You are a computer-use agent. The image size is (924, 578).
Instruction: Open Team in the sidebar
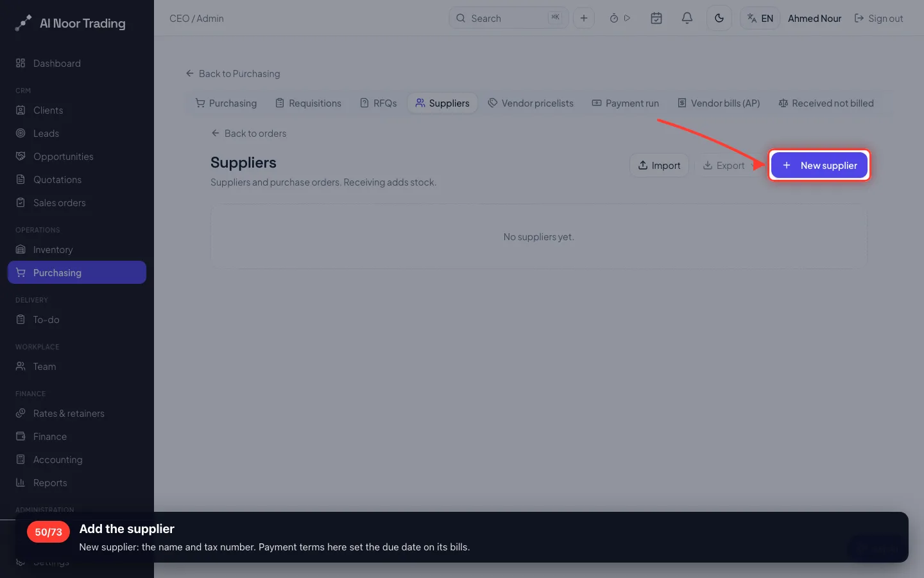click(x=77, y=367)
